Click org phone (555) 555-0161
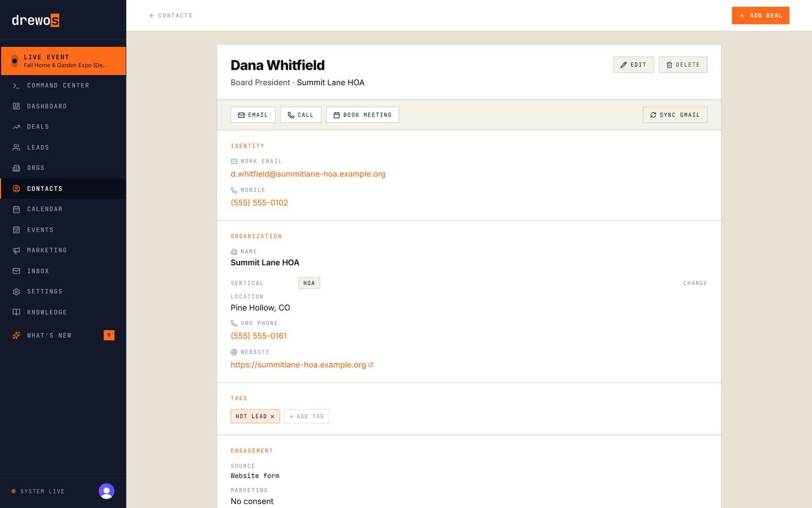 (259, 336)
